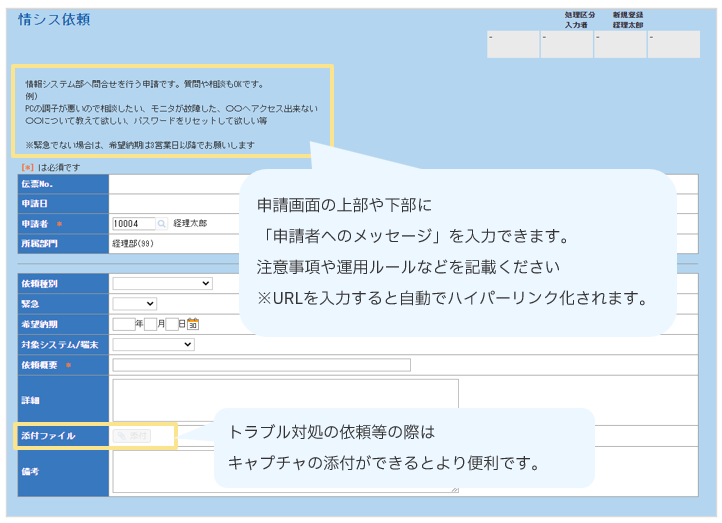Click inside the 詳細 text area
Image resolution: width=722 pixels, height=523 pixels.
tap(285, 399)
